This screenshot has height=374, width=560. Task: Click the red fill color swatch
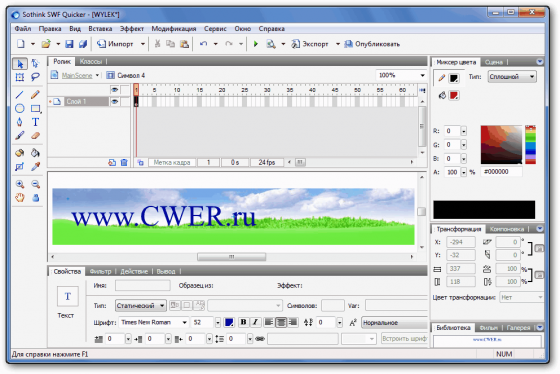(x=454, y=95)
